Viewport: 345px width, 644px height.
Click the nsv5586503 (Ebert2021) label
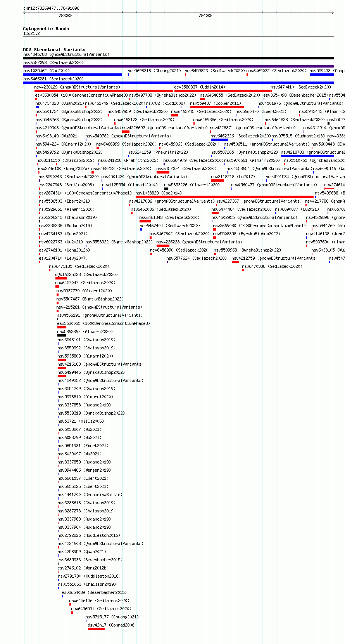(x=64, y=201)
